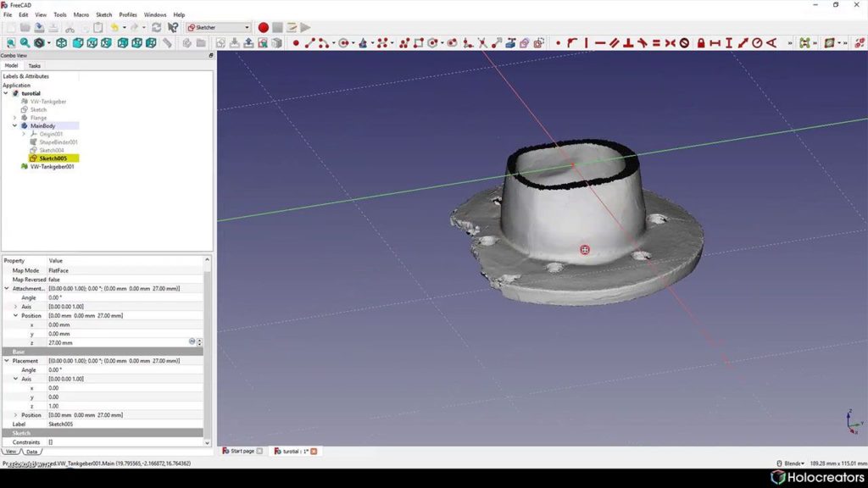The height and width of the screenshot is (488, 868).
Task: Click the Save document icon
Action: [x=39, y=28]
